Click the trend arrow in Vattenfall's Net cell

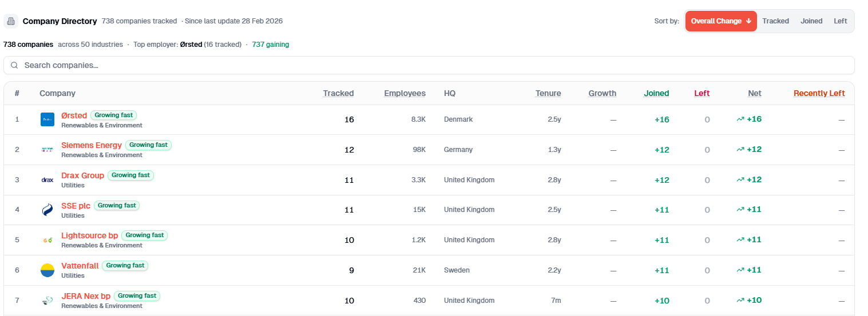coord(740,270)
